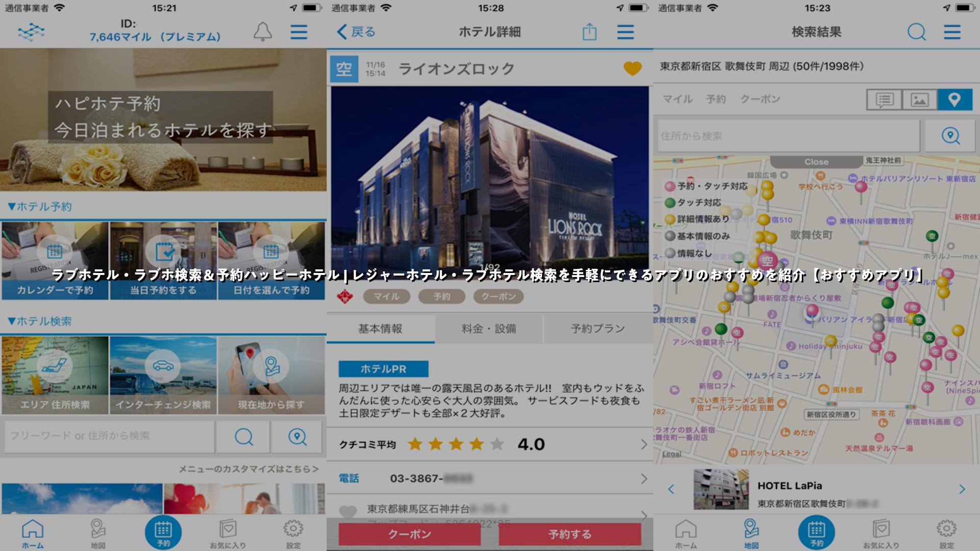Open 設定 gear in results screen bar
Viewport: 980px width, 551px height.
(x=947, y=534)
